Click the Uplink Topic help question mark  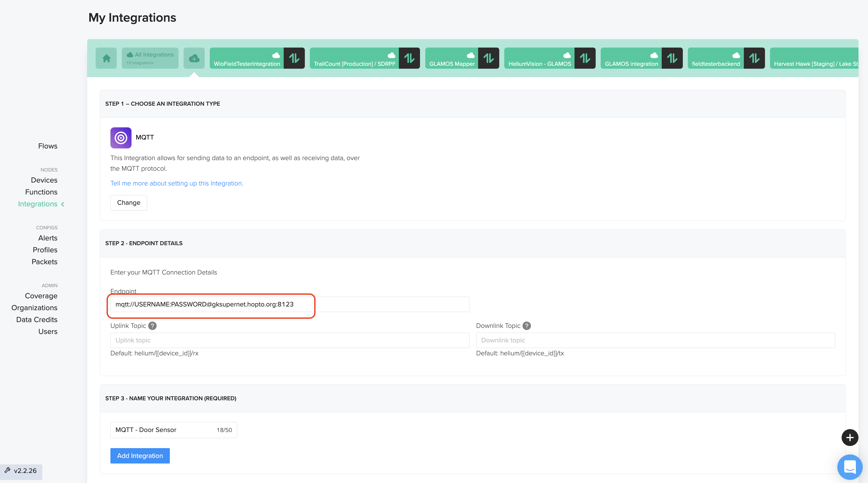tap(152, 326)
